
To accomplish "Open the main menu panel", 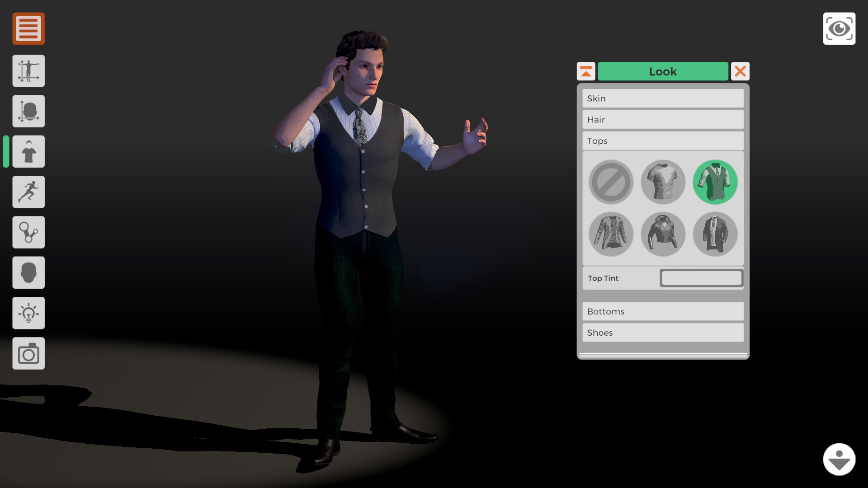I will point(28,28).
